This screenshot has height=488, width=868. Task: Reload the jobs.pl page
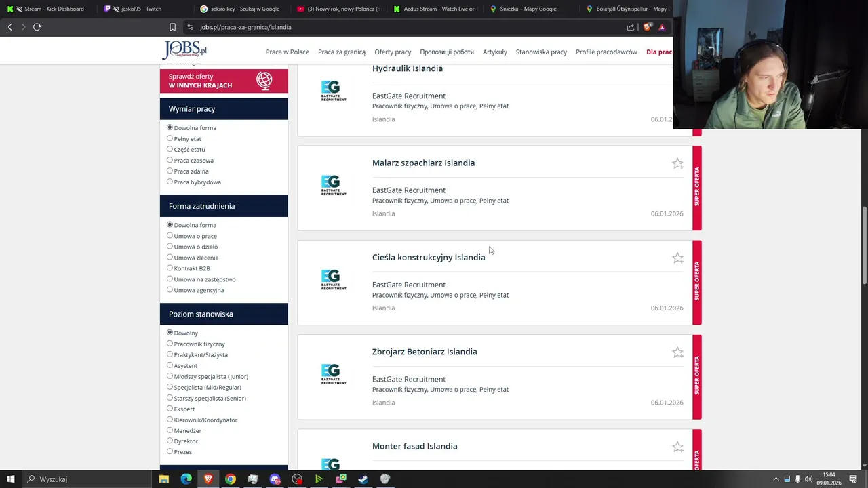(x=37, y=27)
